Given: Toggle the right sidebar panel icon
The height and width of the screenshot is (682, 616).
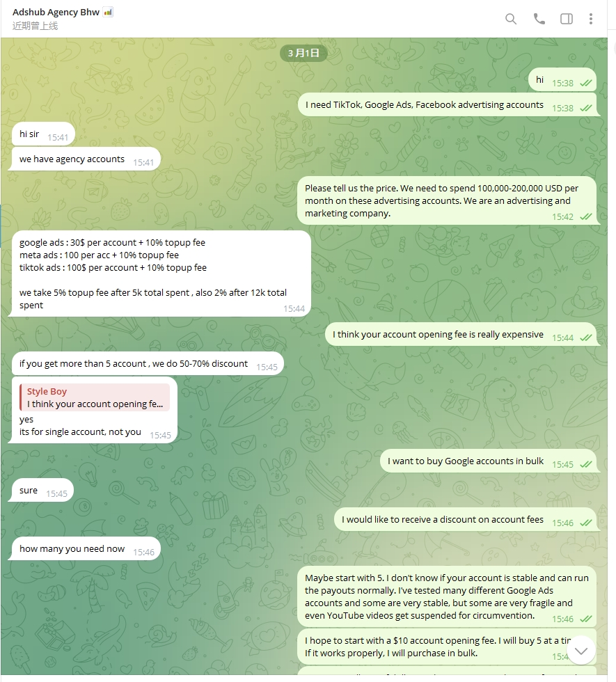Looking at the screenshot, I should (567, 19).
